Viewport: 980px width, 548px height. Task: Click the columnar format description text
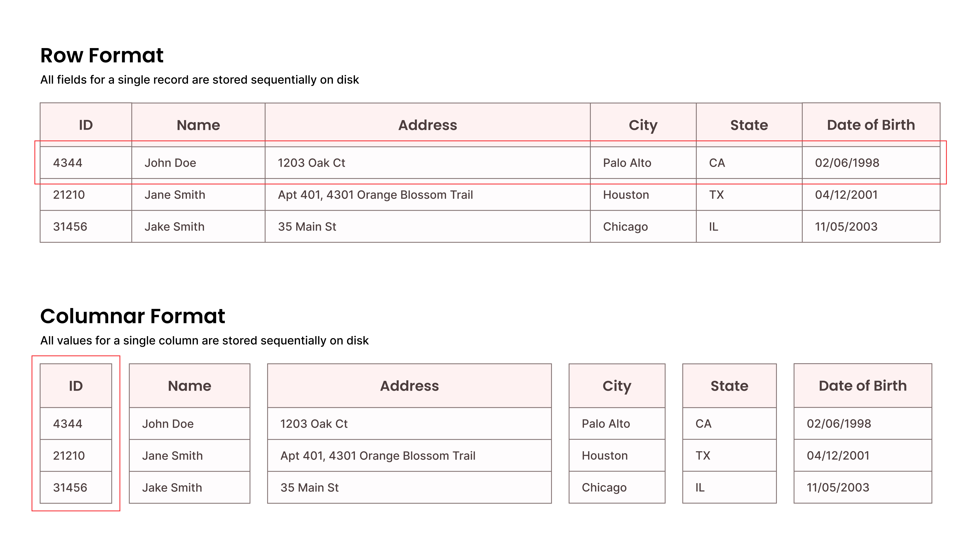click(x=204, y=341)
